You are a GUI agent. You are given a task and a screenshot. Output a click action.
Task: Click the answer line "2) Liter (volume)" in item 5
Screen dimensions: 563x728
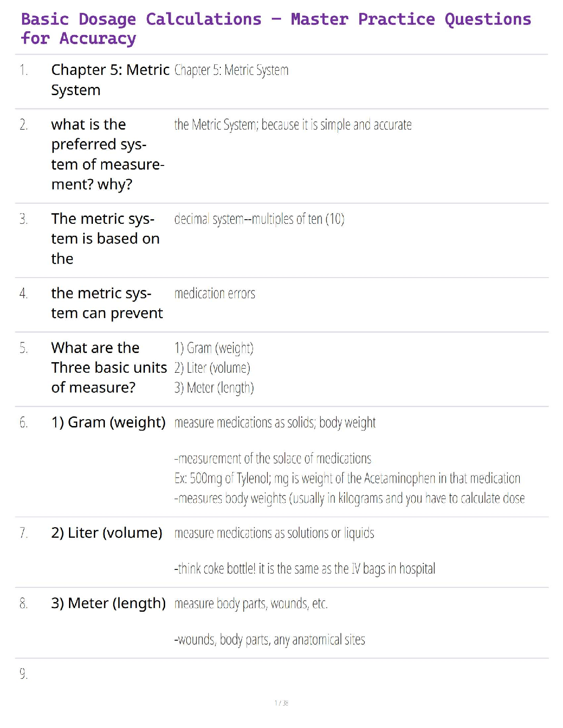tap(212, 368)
